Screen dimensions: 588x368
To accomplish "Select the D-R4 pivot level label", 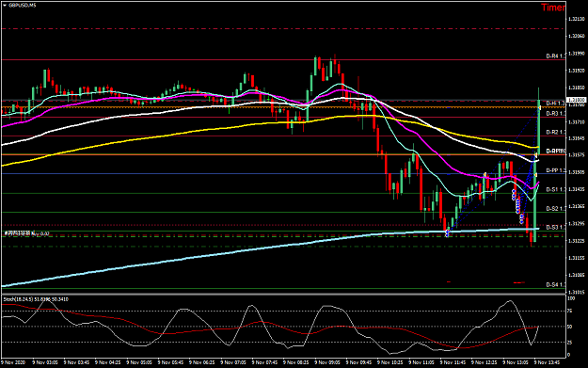I will pos(555,56).
